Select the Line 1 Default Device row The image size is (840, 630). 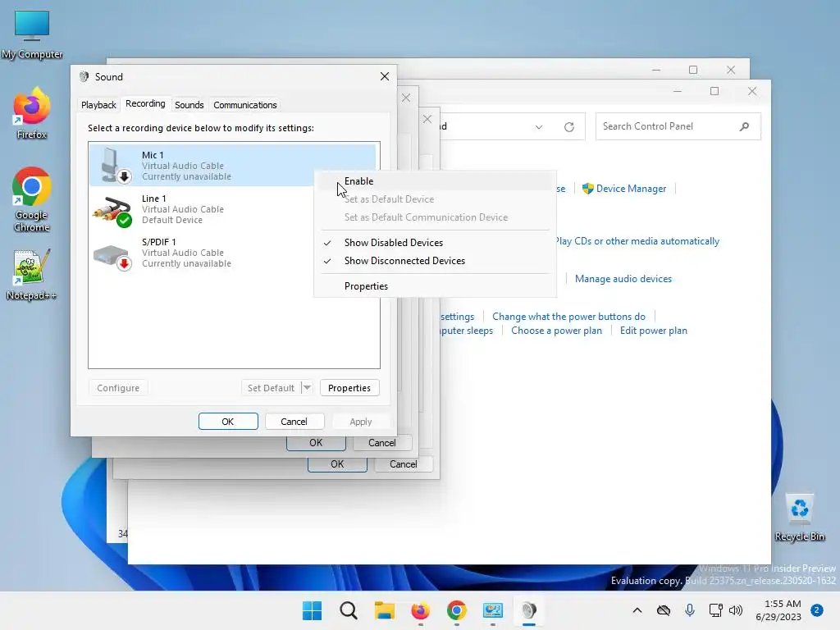[234, 209]
